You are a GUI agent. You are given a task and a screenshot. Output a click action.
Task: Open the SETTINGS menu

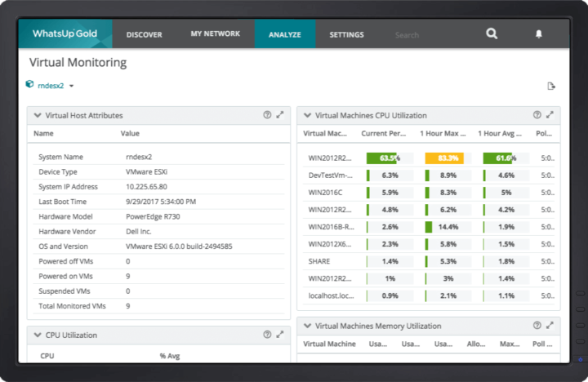pyautogui.click(x=346, y=34)
